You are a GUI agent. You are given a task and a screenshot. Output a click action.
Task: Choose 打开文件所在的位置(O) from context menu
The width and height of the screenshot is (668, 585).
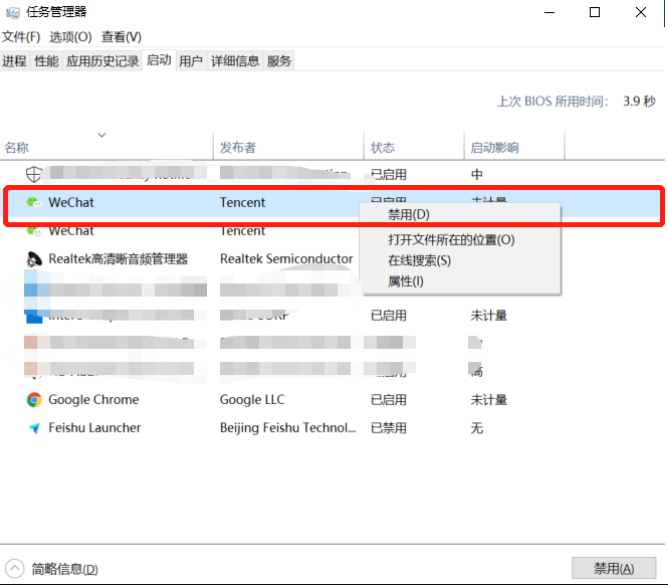point(451,240)
